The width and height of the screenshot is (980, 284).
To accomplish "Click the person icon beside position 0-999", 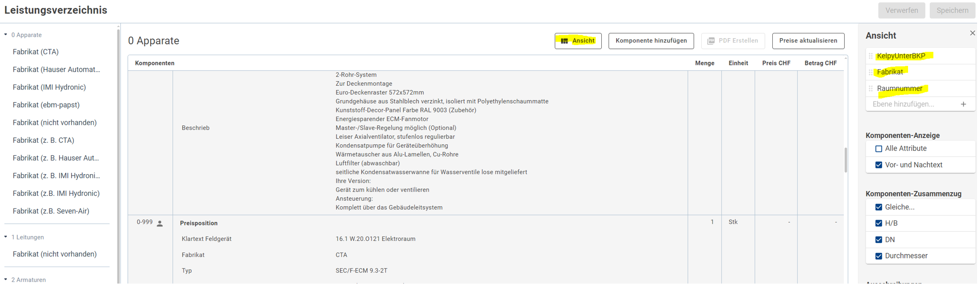I will [x=160, y=224].
